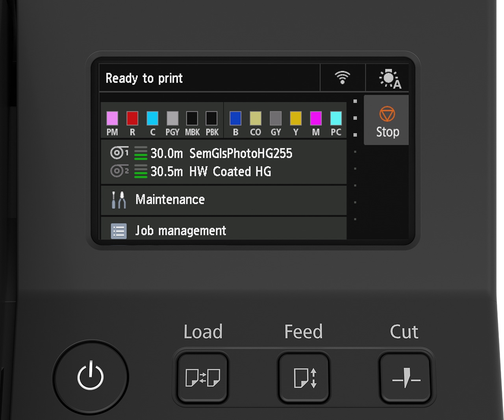Viewport: 504px width, 420px height.
Task: Tap the blue B ink swatch
Action: [235, 118]
